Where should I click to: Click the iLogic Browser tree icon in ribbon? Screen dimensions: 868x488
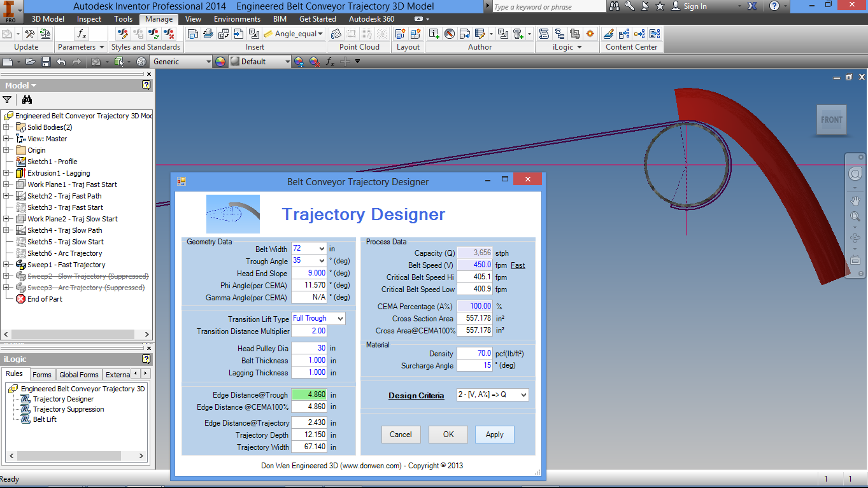(x=559, y=34)
